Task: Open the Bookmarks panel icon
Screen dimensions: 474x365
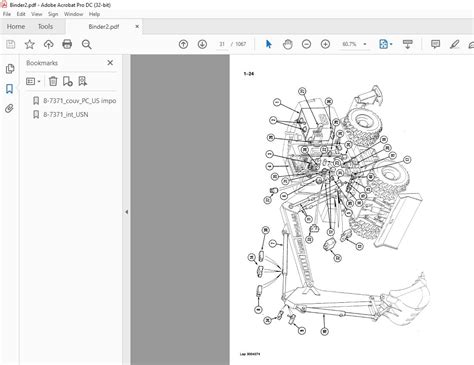Action: point(10,89)
